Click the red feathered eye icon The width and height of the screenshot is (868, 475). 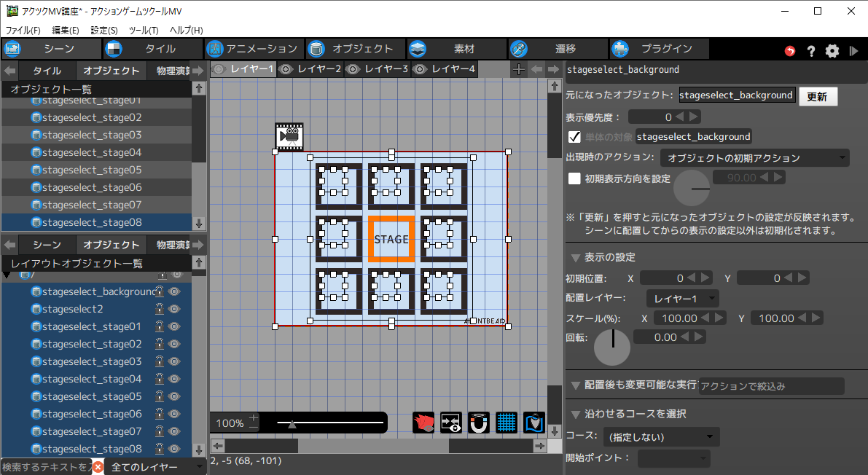point(423,423)
